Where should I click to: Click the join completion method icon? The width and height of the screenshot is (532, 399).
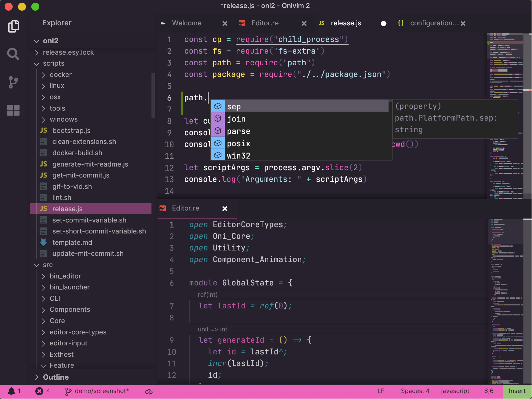218,119
